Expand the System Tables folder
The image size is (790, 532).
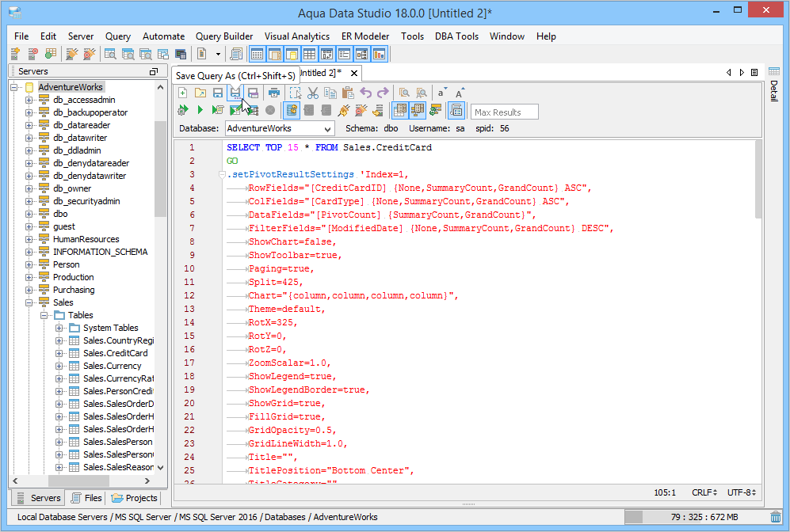(59, 329)
